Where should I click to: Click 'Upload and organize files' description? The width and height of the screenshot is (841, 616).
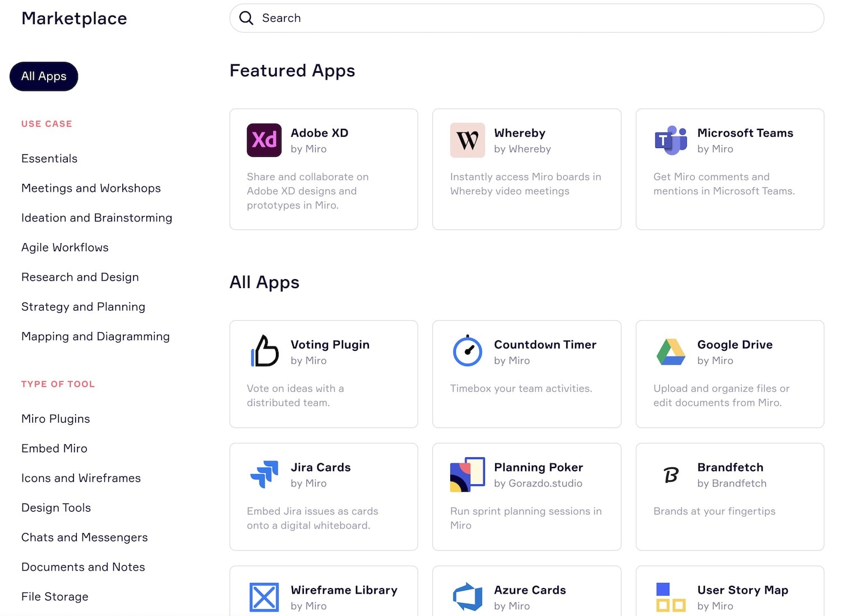pos(722,396)
